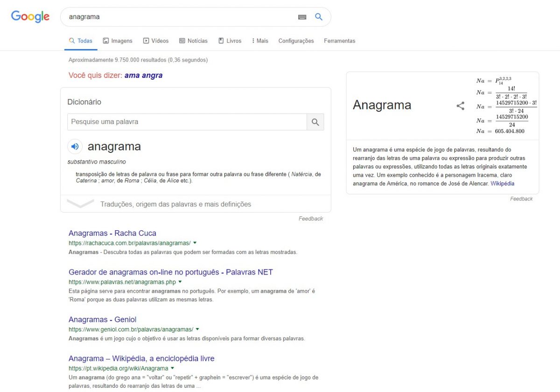560x392 pixels.
Task: Play pronunciation audio for anagrama
Action: tap(75, 146)
